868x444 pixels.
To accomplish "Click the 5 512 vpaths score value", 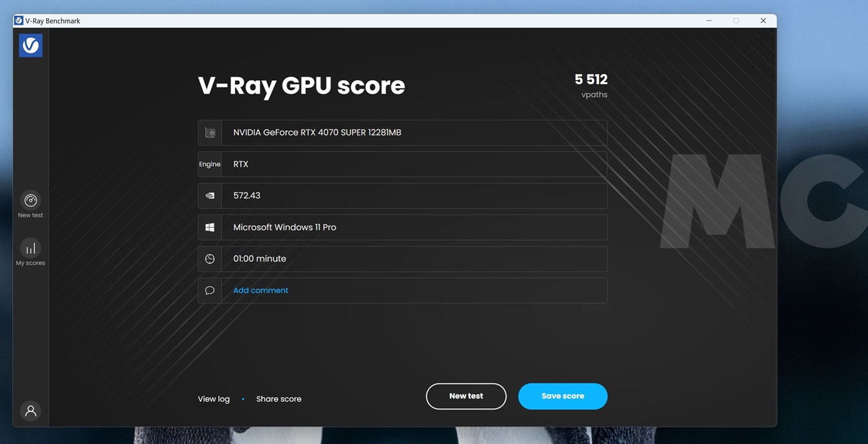I will pos(591,80).
